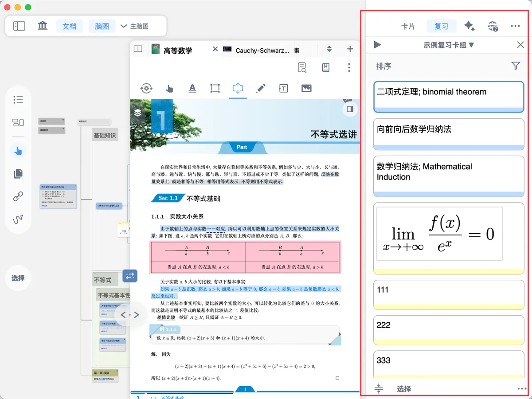The height and width of the screenshot is (399, 532).
Task: Select the limit formula image card
Action: tap(449, 239)
